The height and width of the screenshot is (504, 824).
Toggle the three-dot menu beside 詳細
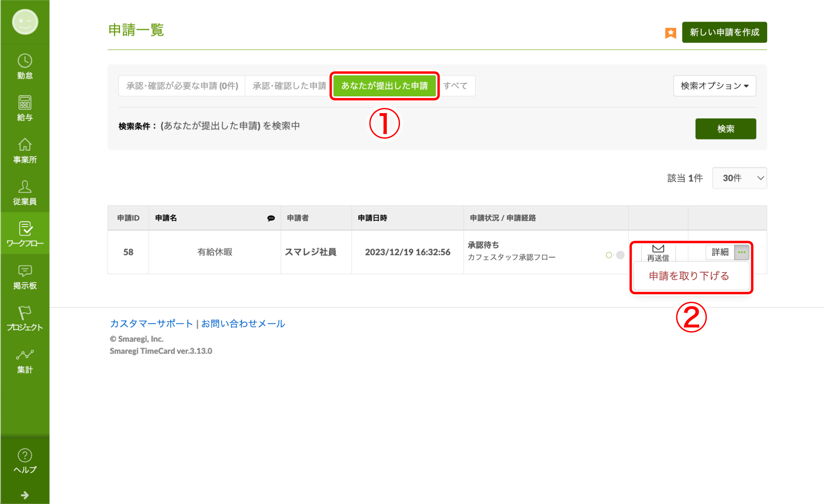point(742,252)
